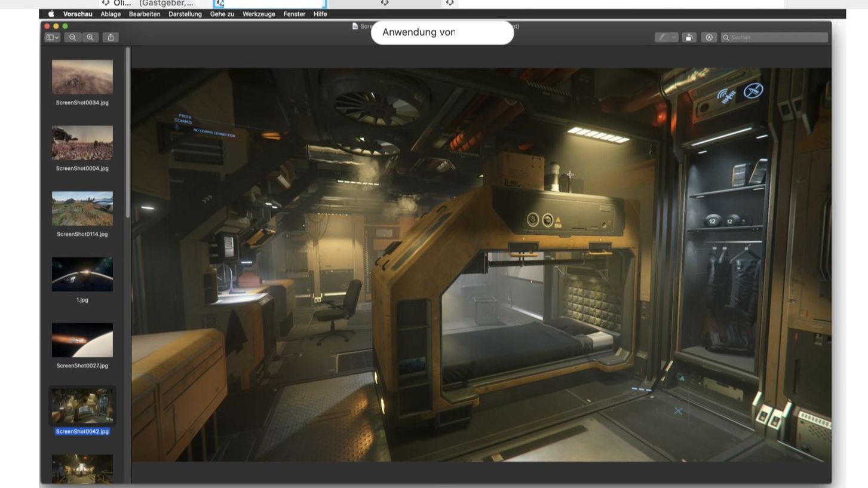Click the rotate image toolbar button

point(689,37)
